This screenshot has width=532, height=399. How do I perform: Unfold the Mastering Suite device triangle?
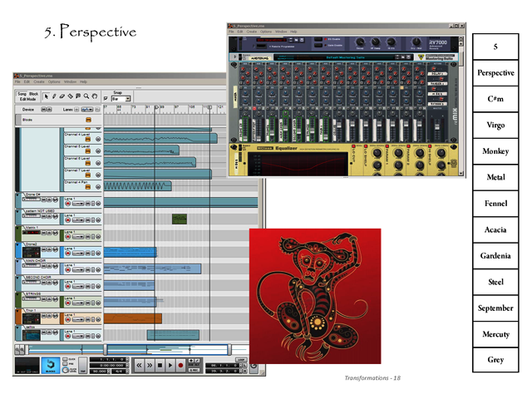[234, 57]
